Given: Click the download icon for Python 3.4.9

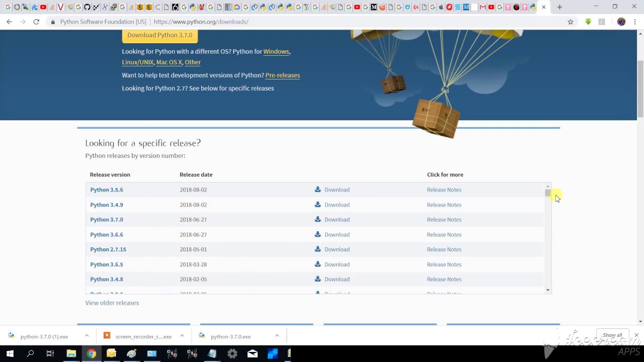Looking at the screenshot, I should (x=317, y=205).
